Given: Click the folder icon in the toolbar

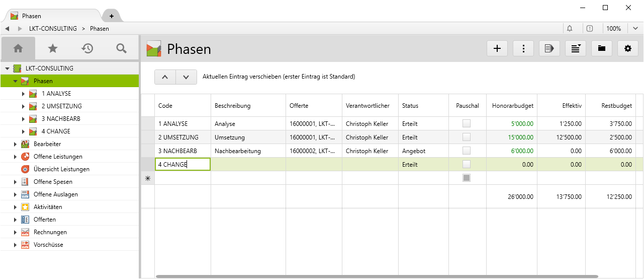Looking at the screenshot, I should [601, 48].
